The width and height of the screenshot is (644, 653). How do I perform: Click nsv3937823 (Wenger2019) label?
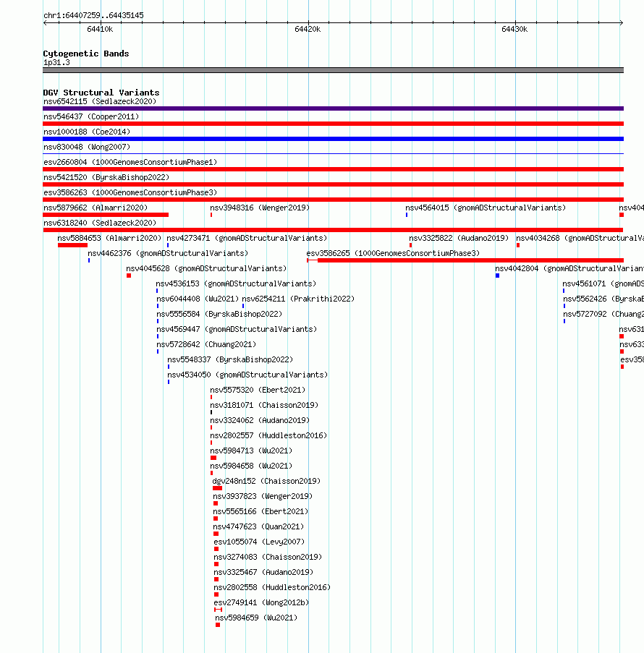pos(263,496)
